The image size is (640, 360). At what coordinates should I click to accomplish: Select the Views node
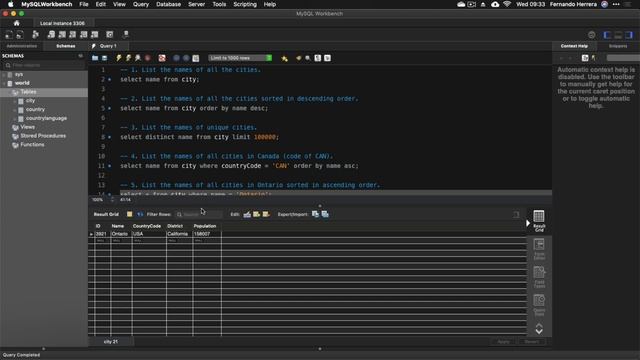(x=27, y=127)
